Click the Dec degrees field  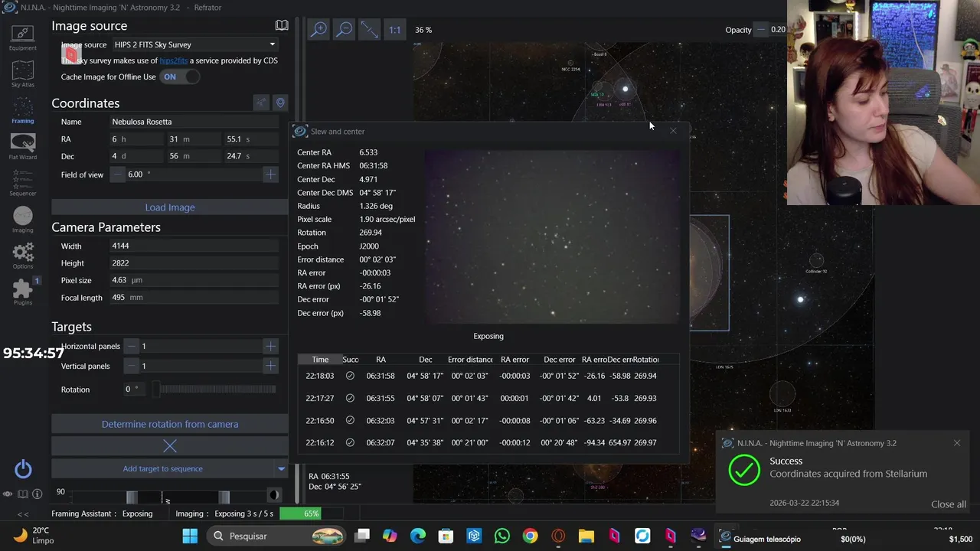pos(136,156)
